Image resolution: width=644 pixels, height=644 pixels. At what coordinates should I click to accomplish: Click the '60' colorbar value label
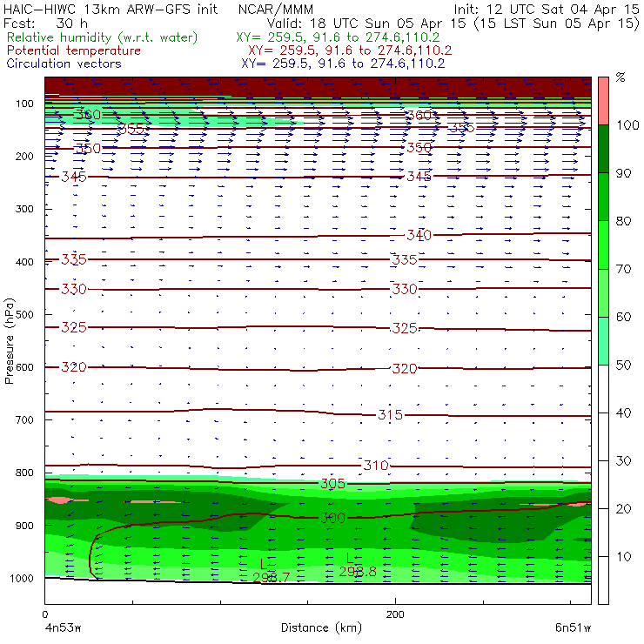623,317
